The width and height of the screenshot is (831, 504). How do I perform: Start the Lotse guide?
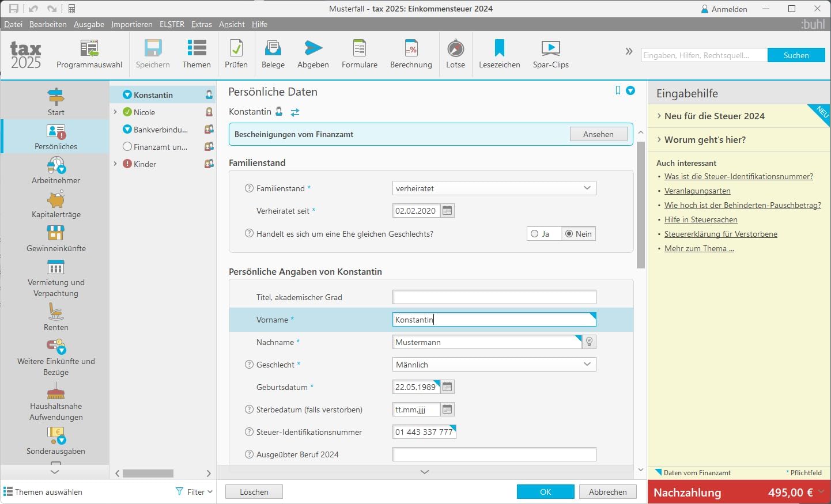(455, 55)
